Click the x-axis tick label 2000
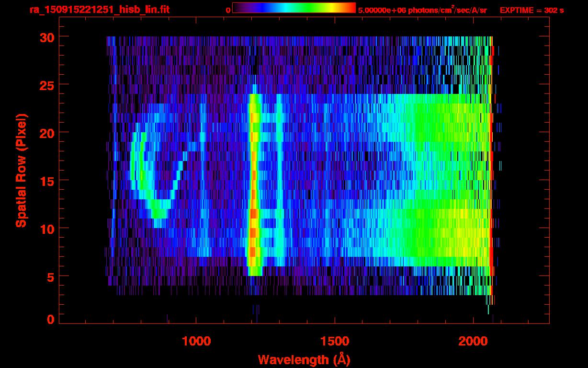 [x=473, y=341]
